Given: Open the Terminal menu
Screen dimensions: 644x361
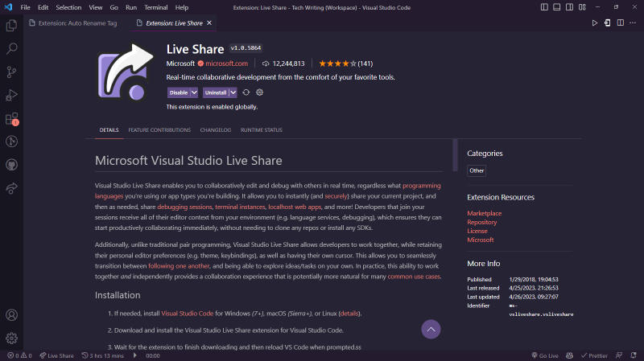Looking at the screenshot, I should pos(155,7).
